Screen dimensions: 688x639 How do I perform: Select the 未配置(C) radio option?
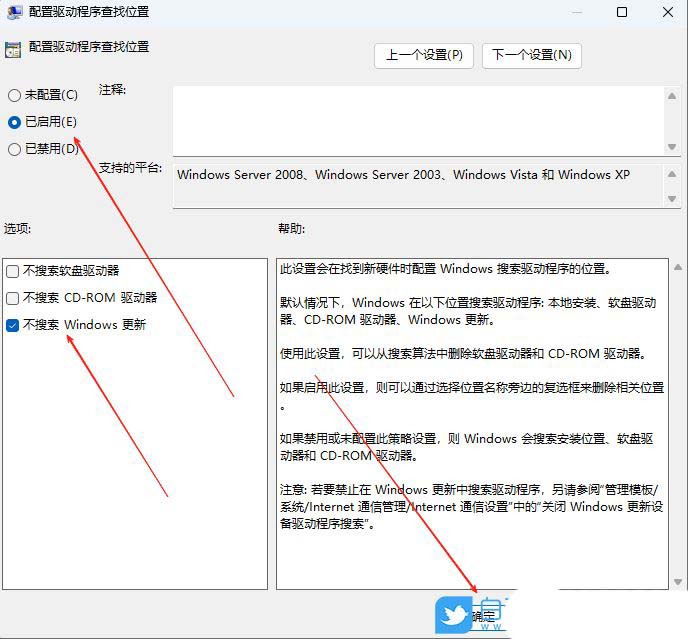(14, 95)
